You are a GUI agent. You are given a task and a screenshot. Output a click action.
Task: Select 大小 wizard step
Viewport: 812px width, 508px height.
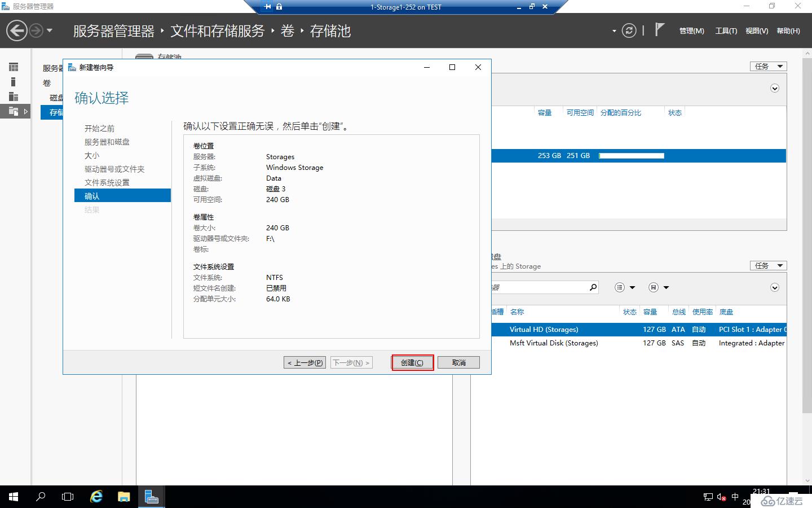coord(92,156)
